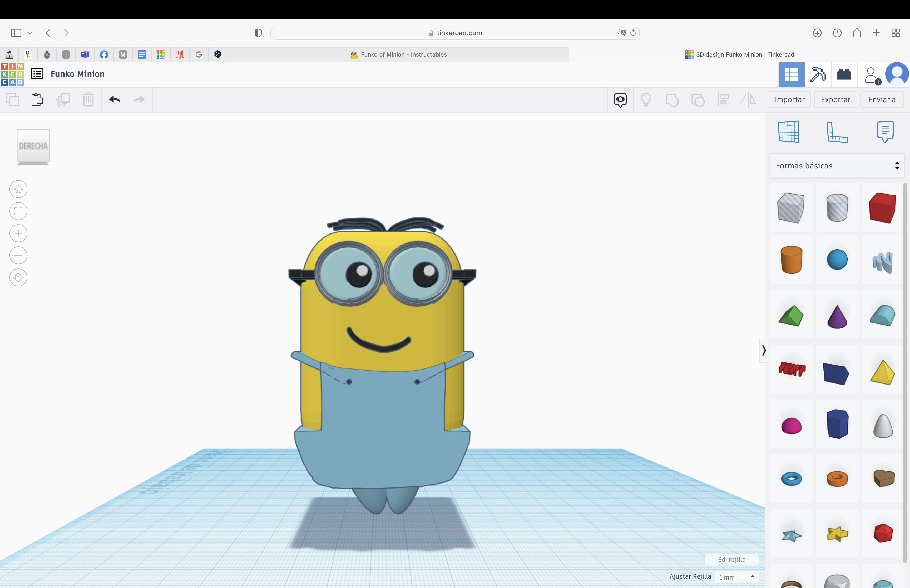
Task: Pick the red icosahedron shape
Action: point(883,533)
